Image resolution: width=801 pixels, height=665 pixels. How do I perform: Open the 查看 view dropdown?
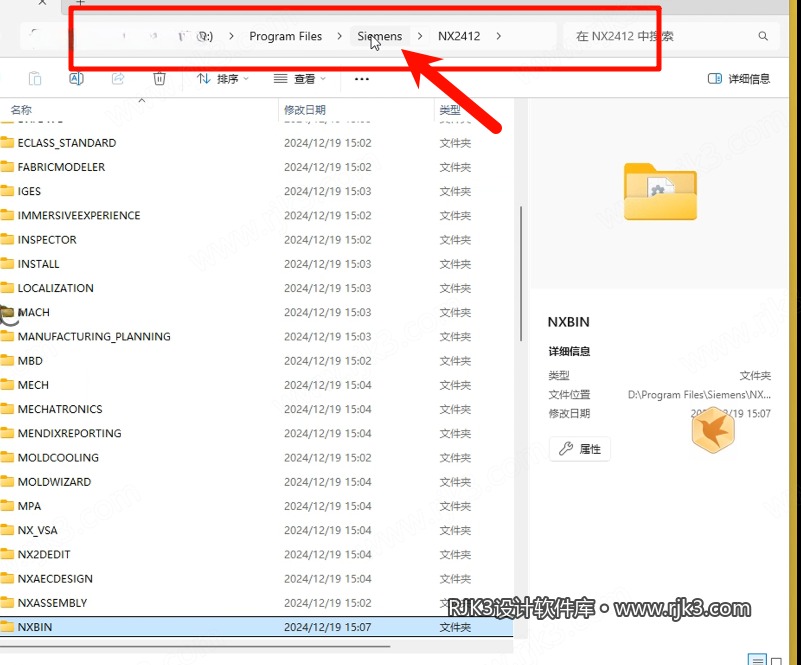tap(300, 79)
